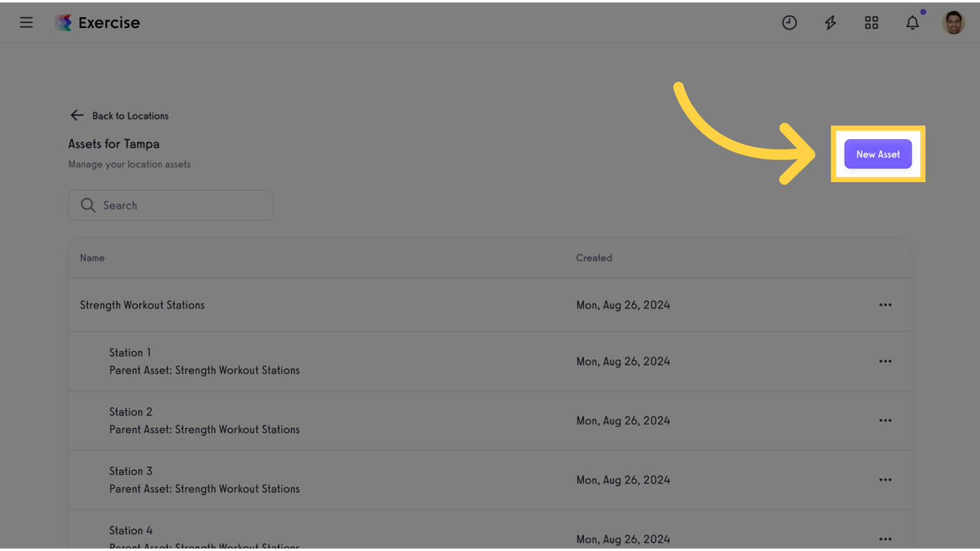
Task: Open the notifications bell
Action: coord(912,23)
